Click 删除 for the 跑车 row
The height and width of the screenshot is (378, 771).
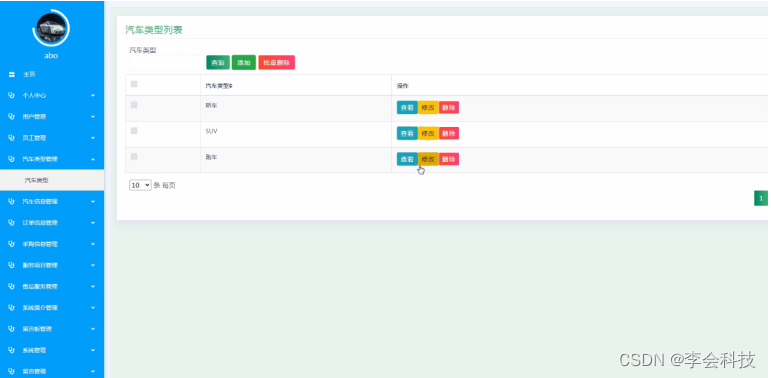point(448,159)
